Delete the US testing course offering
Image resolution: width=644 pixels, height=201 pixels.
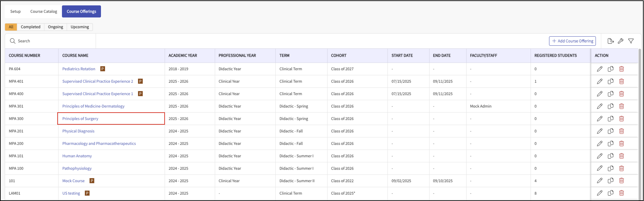(621, 193)
